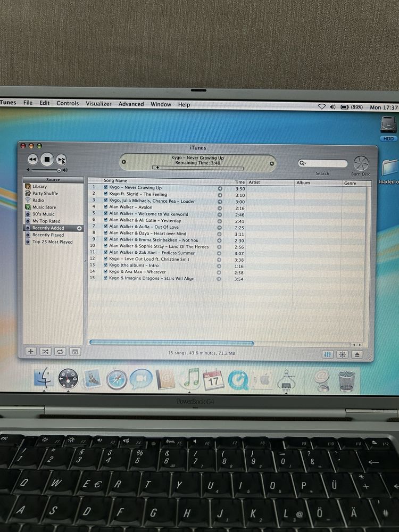Skip to next track button
The image size is (399, 532).
(x=61, y=160)
